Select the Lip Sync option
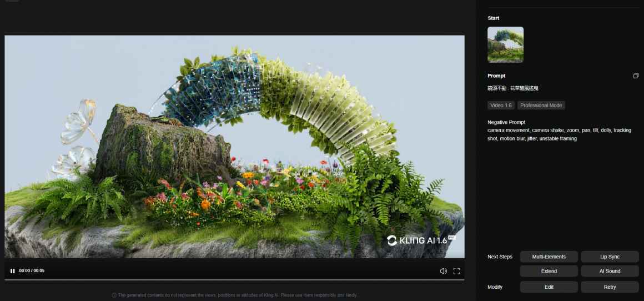This screenshot has height=301, width=644. [x=610, y=257]
